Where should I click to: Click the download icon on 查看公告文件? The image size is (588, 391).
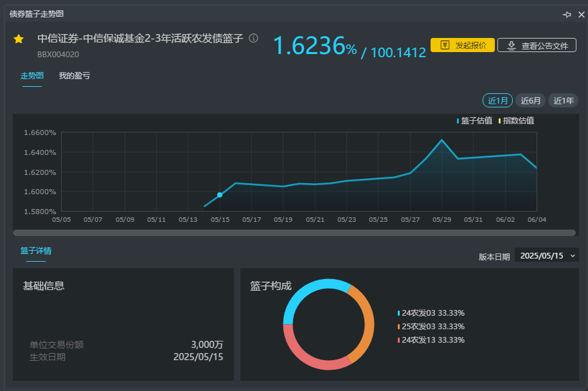[512, 46]
